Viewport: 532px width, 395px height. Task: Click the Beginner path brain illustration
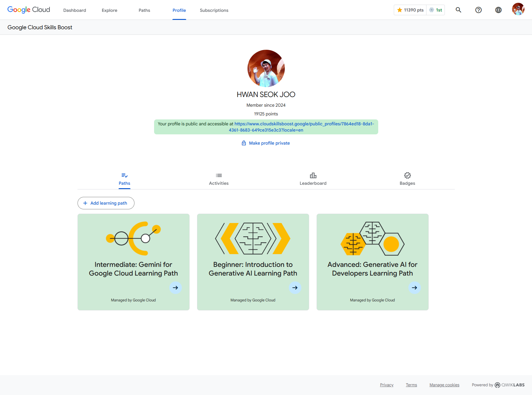click(x=253, y=238)
